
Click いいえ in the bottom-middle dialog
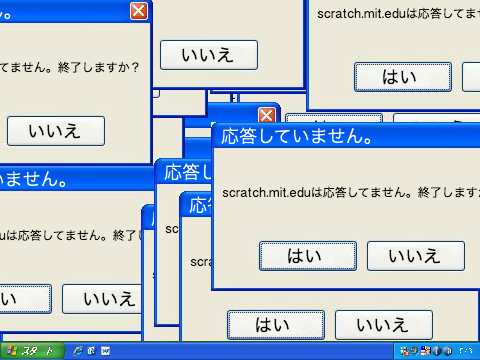384,325
